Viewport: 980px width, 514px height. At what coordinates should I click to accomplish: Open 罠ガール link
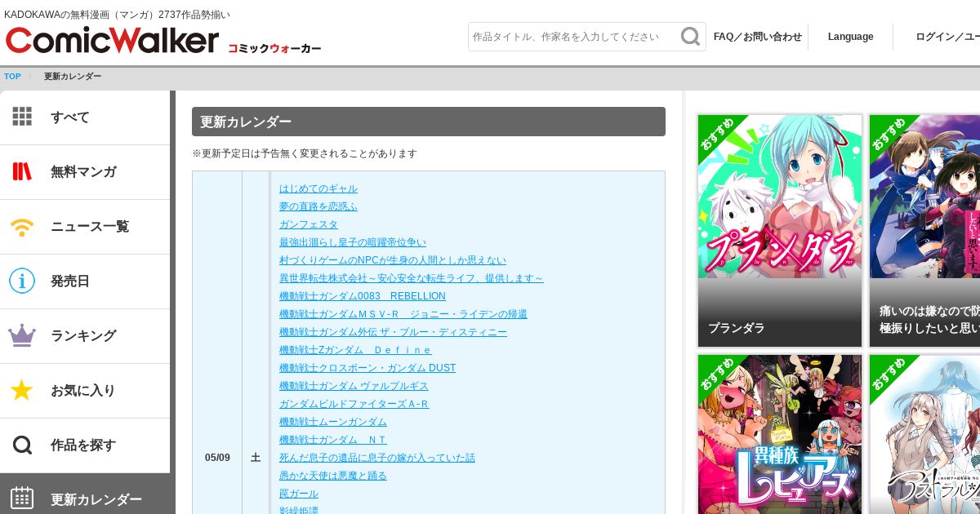point(299,494)
